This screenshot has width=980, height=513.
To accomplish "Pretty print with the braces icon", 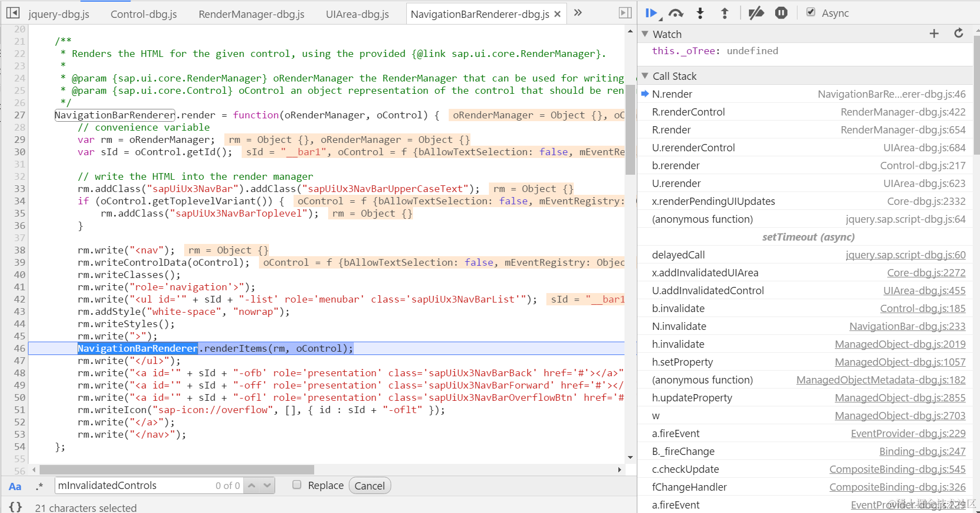I will tap(16, 507).
